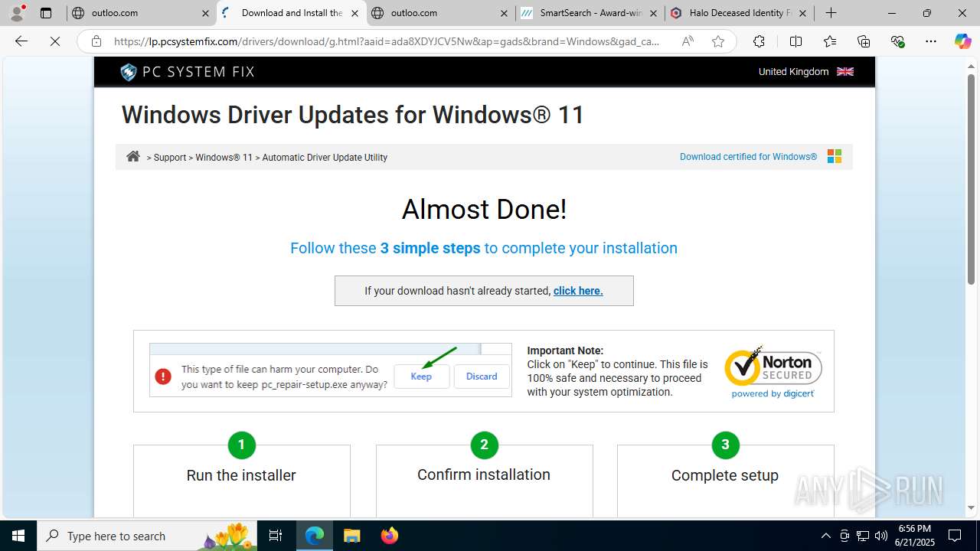Open File Explorer from taskbar
The height and width of the screenshot is (551, 980).
(351, 536)
